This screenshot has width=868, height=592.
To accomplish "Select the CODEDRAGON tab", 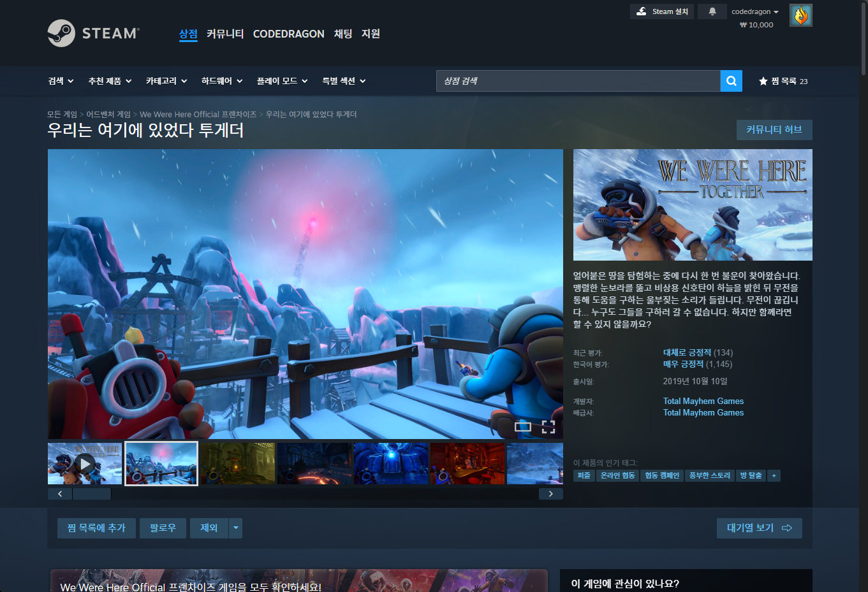I will pyautogui.click(x=289, y=34).
